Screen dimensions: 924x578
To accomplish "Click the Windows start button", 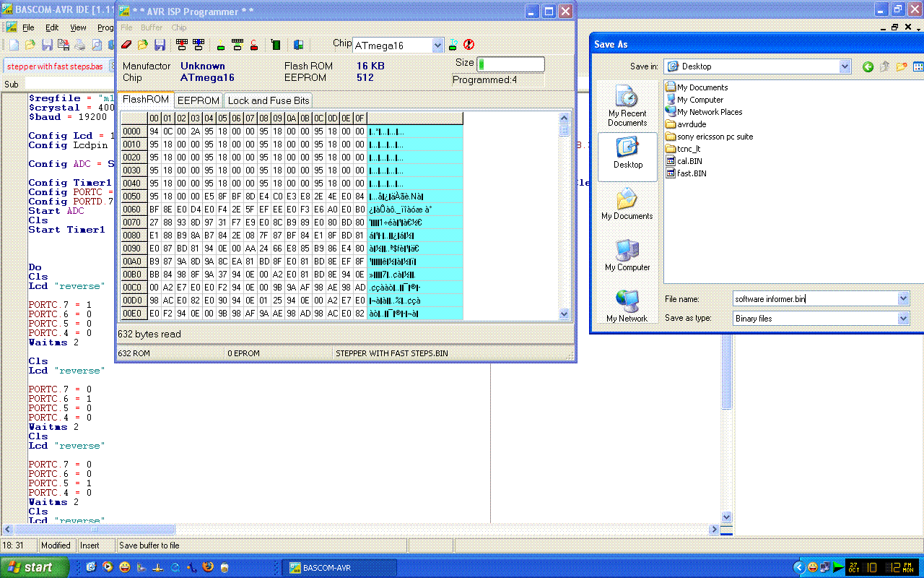I will (x=35, y=567).
